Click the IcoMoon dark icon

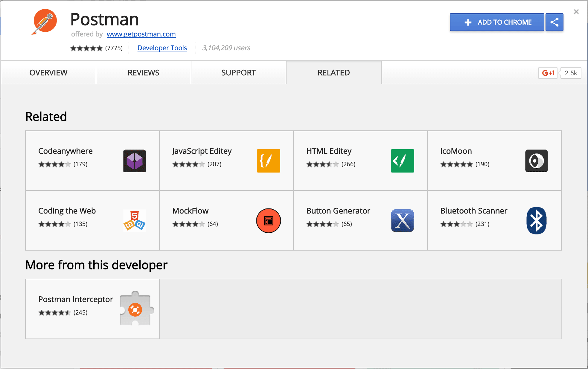click(x=537, y=161)
